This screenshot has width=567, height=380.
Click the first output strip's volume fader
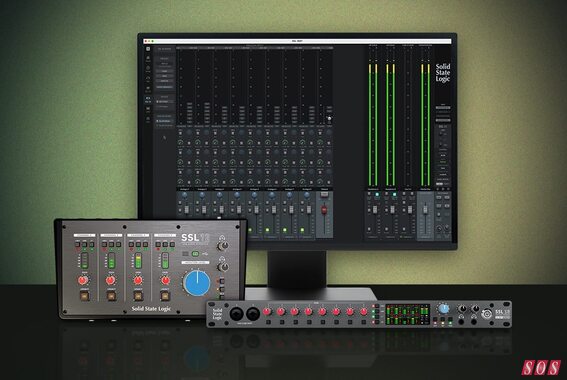tap(375, 209)
